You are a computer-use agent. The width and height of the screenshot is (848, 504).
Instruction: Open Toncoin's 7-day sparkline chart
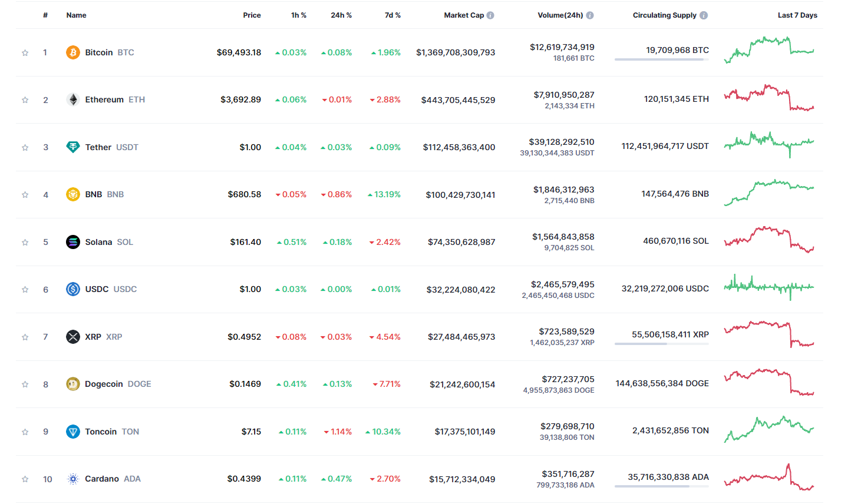[x=769, y=429]
